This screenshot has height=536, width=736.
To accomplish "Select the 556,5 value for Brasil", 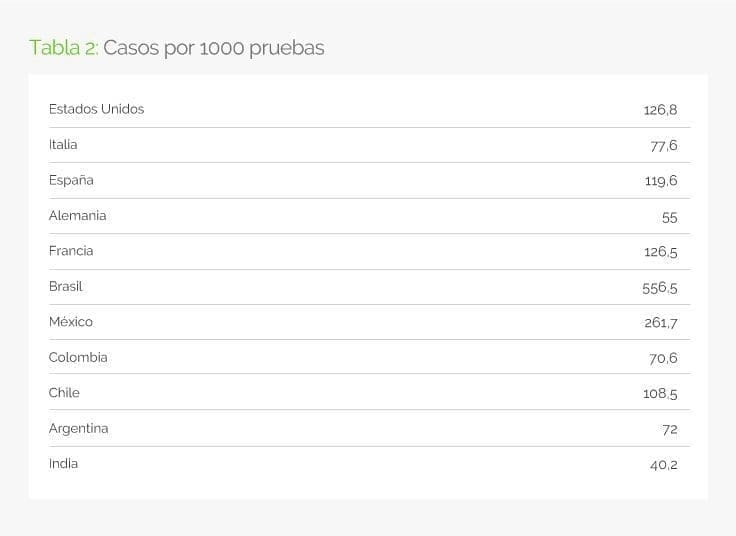I will [x=659, y=288].
